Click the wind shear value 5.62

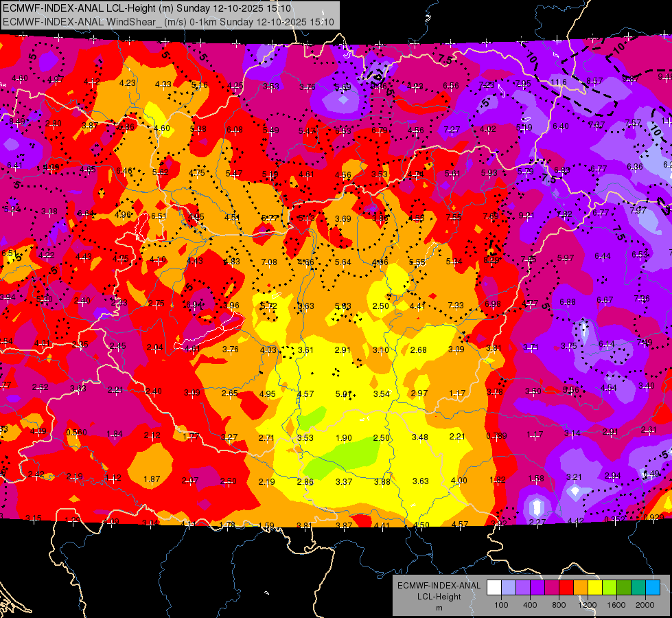(161, 172)
